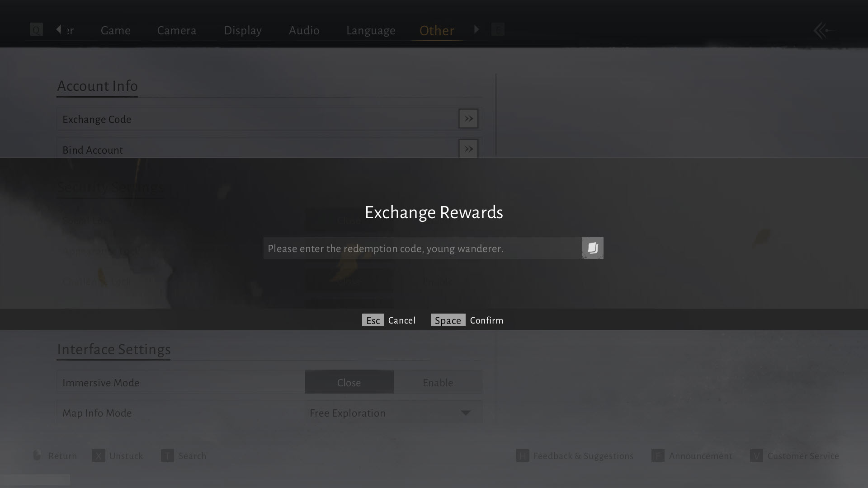Viewport: 868px width, 488px height.
Task: Open Exchange Code with its double-arrow icon
Action: coord(468,119)
